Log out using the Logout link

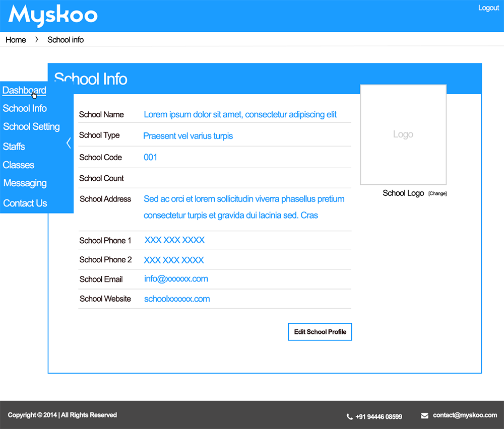pyautogui.click(x=488, y=8)
